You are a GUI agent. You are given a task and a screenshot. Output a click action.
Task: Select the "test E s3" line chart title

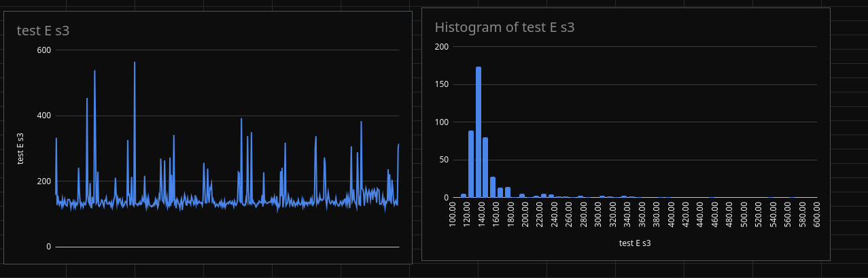pos(43,31)
